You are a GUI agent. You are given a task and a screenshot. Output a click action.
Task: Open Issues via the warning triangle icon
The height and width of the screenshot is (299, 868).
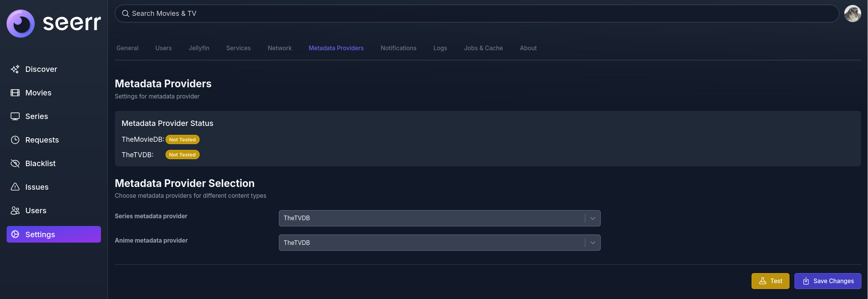pos(15,187)
